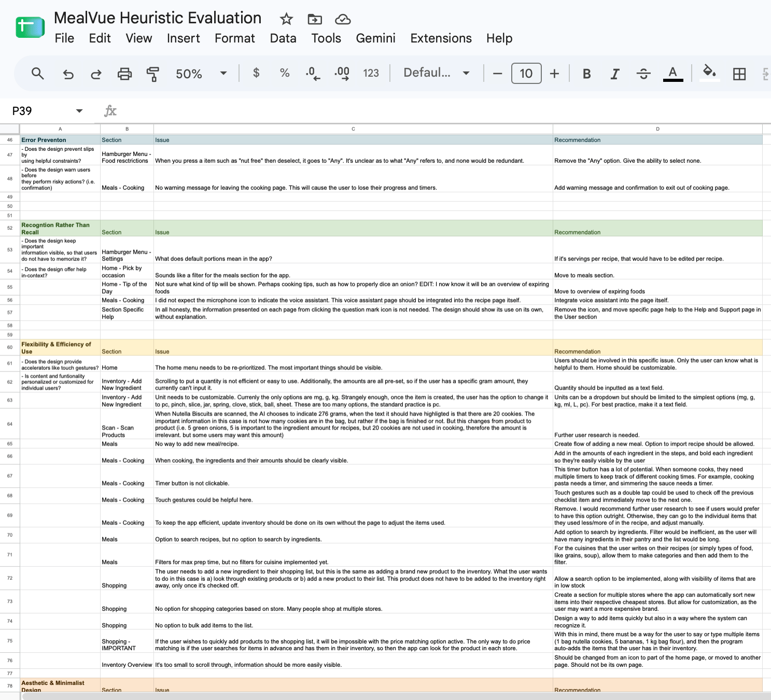The height and width of the screenshot is (700, 771).
Task: Decrease decimal places
Action: (313, 73)
